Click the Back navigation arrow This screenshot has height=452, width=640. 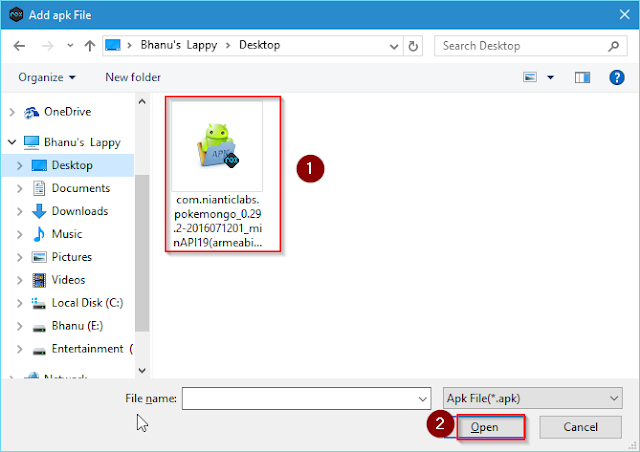pos(19,46)
